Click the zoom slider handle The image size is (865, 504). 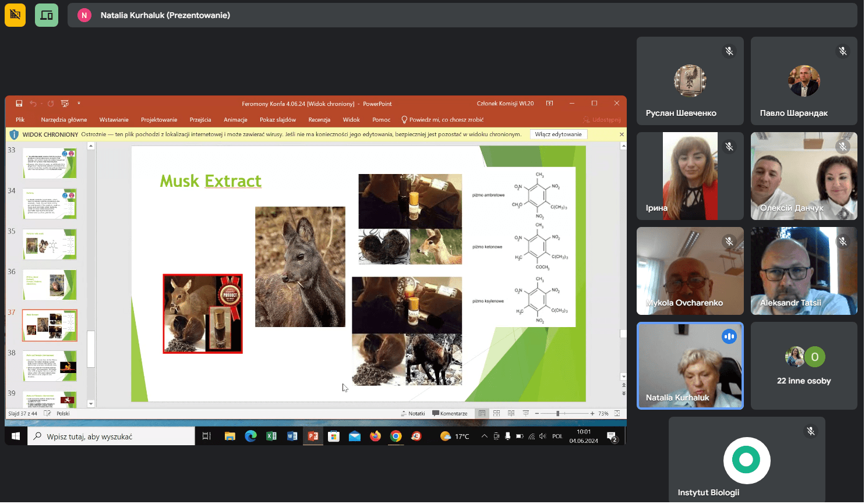[x=558, y=413]
